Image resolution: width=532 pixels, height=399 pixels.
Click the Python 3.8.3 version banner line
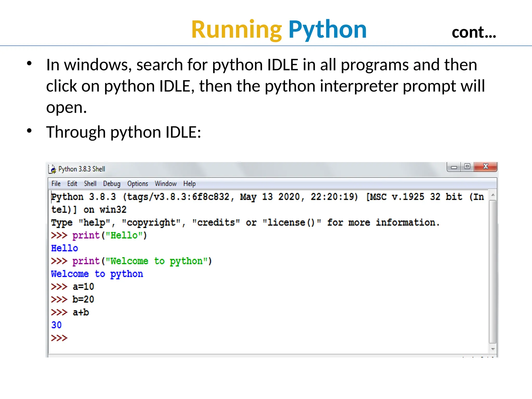(268, 197)
